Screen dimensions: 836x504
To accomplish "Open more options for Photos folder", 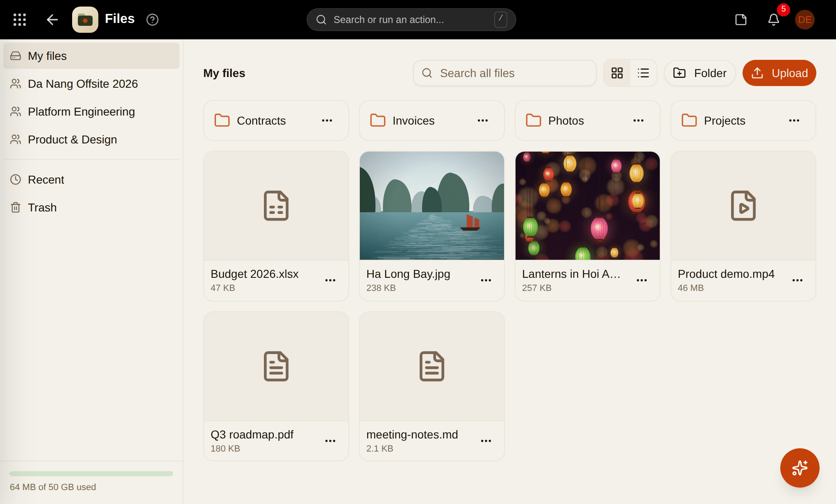I will coord(638,120).
